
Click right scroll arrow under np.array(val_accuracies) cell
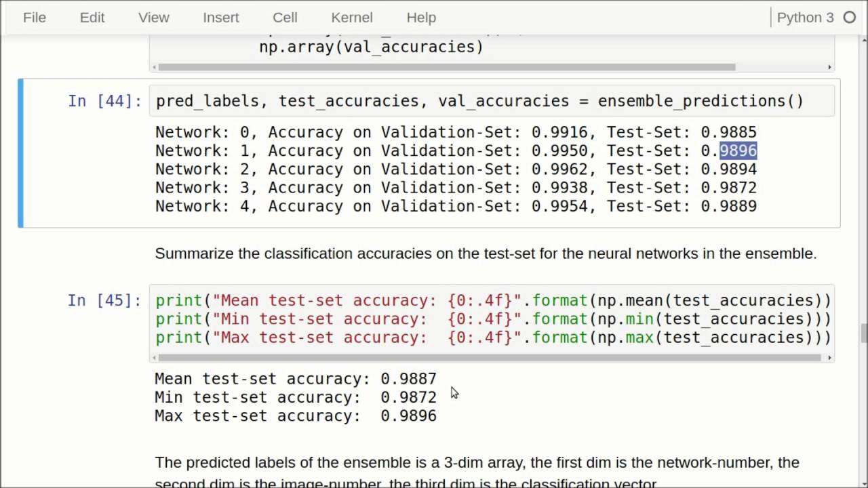829,67
